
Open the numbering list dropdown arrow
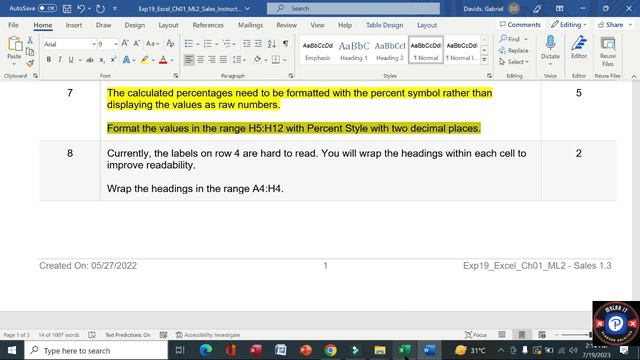point(216,44)
